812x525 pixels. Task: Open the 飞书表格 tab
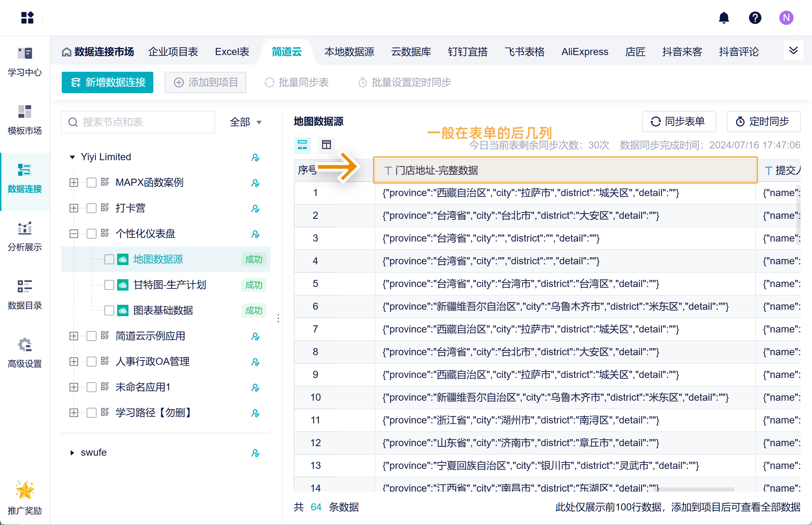pos(524,52)
